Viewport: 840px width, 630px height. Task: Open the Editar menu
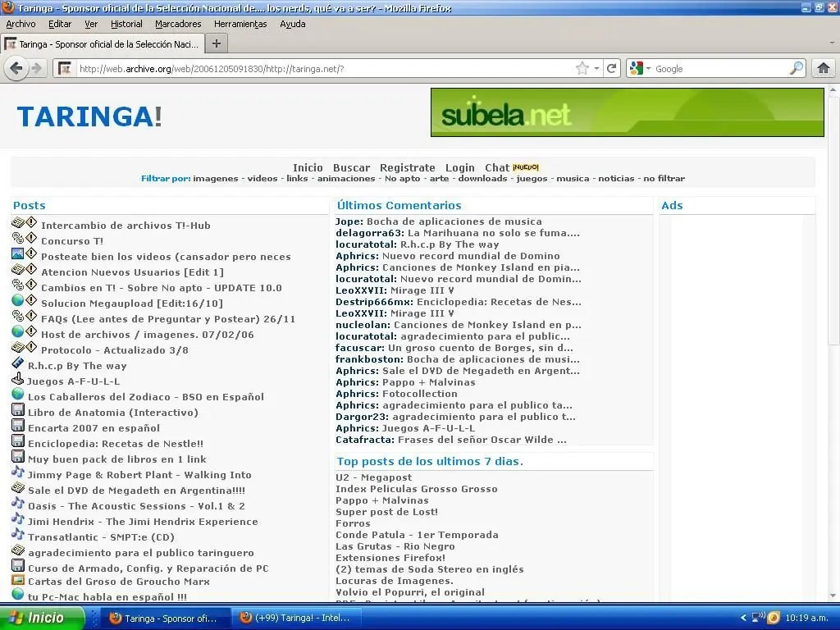(x=59, y=24)
